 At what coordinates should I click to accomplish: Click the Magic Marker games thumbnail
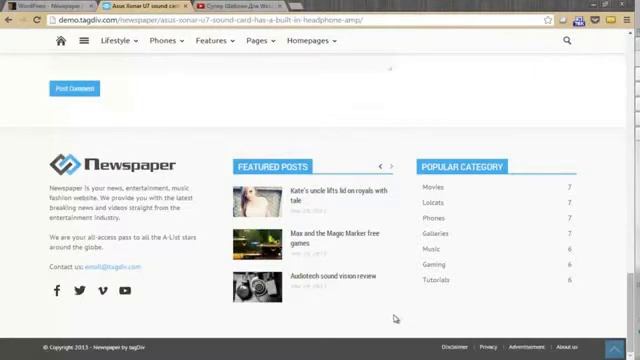tap(258, 244)
